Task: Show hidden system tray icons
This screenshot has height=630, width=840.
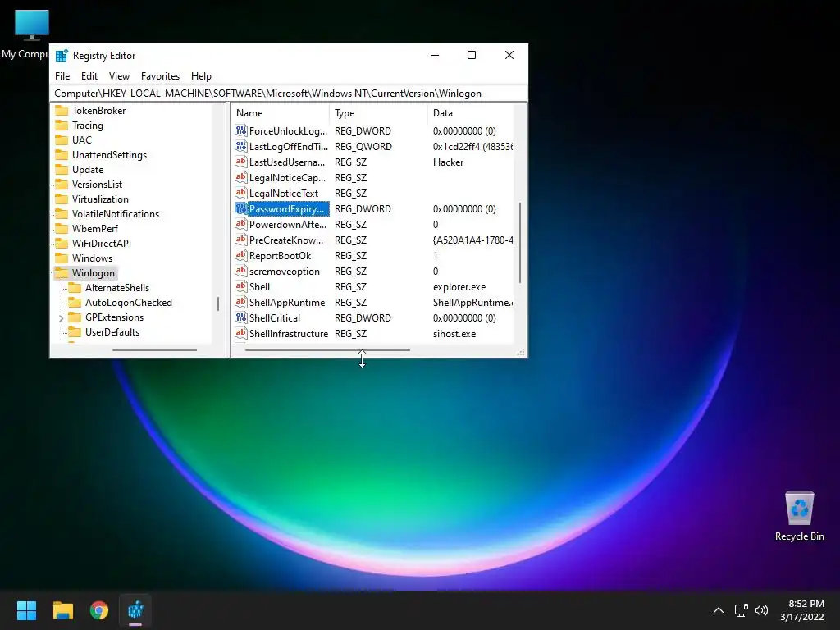Action: click(719, 610)
